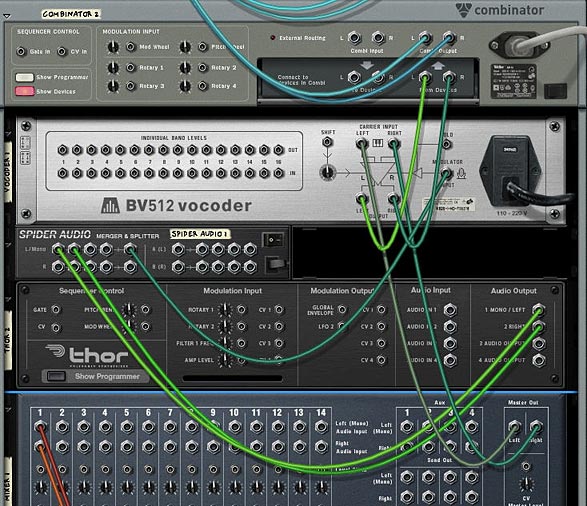Click the vocoder Carrier Input right jack
The image size is (587, 506).
pos(393,143)
